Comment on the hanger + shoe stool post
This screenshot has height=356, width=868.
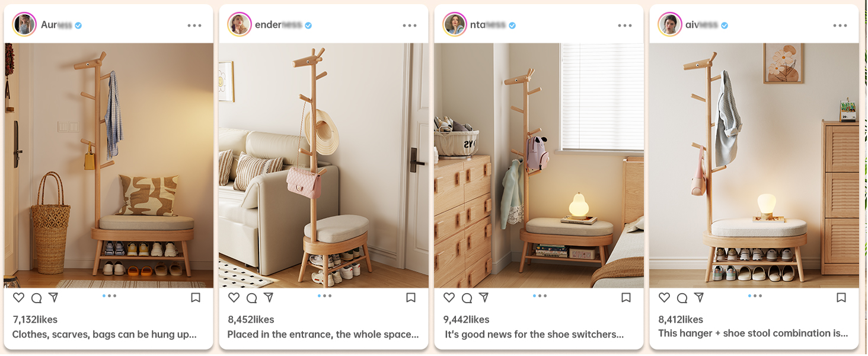coord(682,298)
